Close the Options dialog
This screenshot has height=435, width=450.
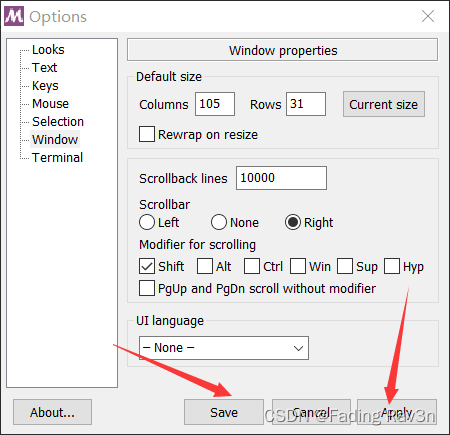(x=428, y=16)
